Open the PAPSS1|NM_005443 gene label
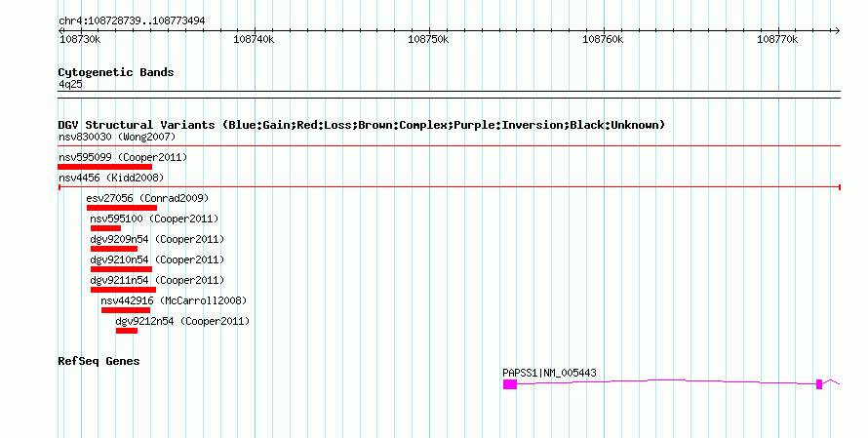 pyautogui.click(x=550, y=373)
